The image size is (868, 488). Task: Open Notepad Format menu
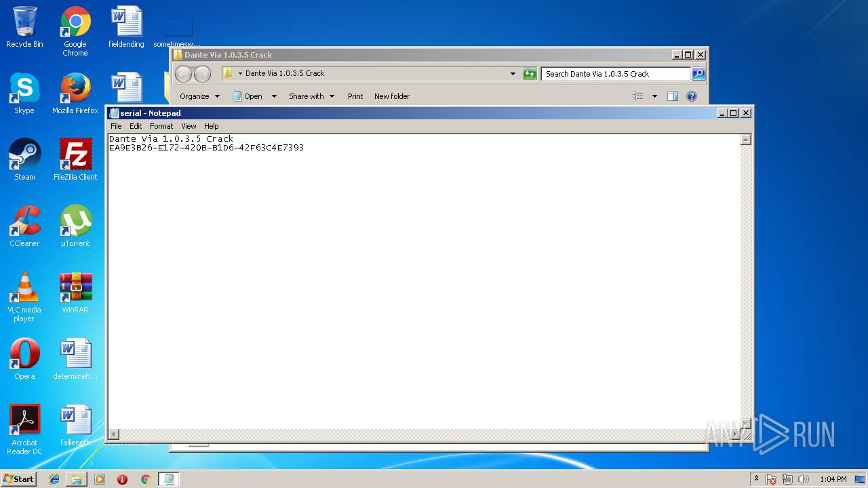tap(161, 126)
